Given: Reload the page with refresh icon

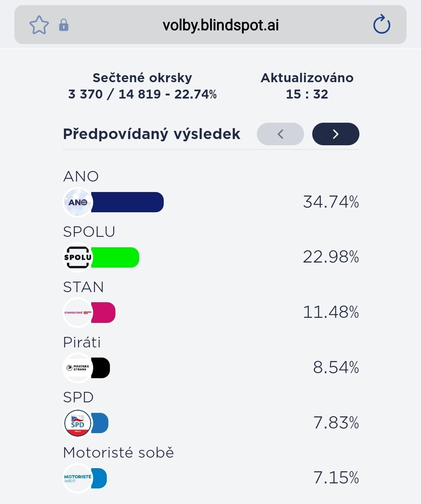Looking at the screenshot, I should (381, 25).
